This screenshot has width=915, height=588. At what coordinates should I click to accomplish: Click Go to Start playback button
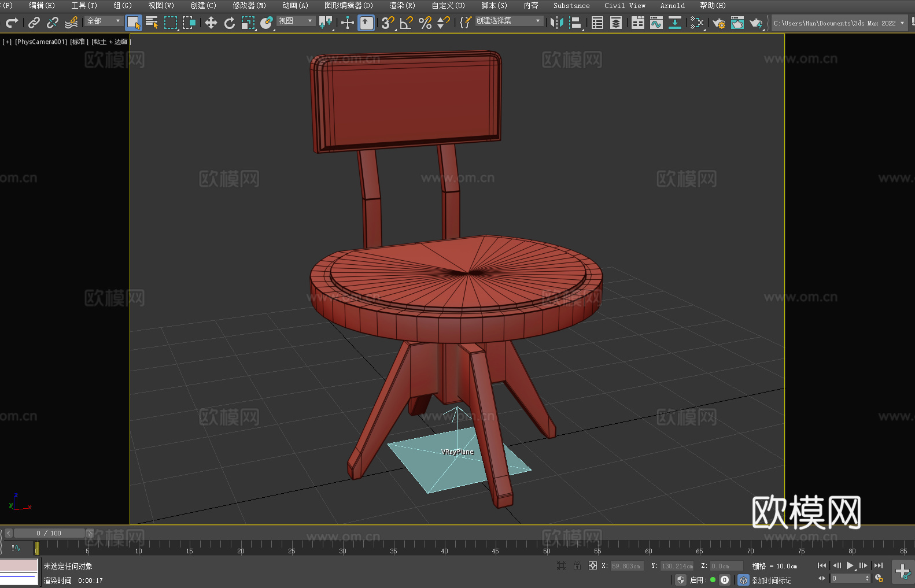click(x=822, y=565)
